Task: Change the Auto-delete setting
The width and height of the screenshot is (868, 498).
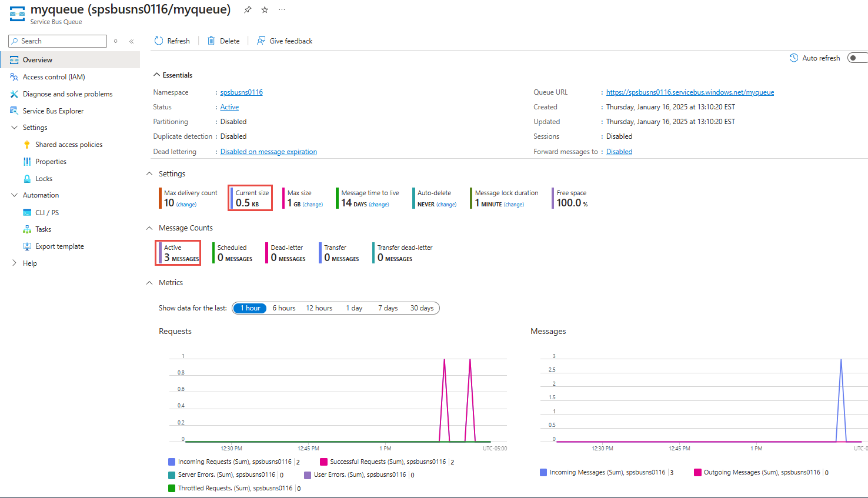Action: click(446, 205)
